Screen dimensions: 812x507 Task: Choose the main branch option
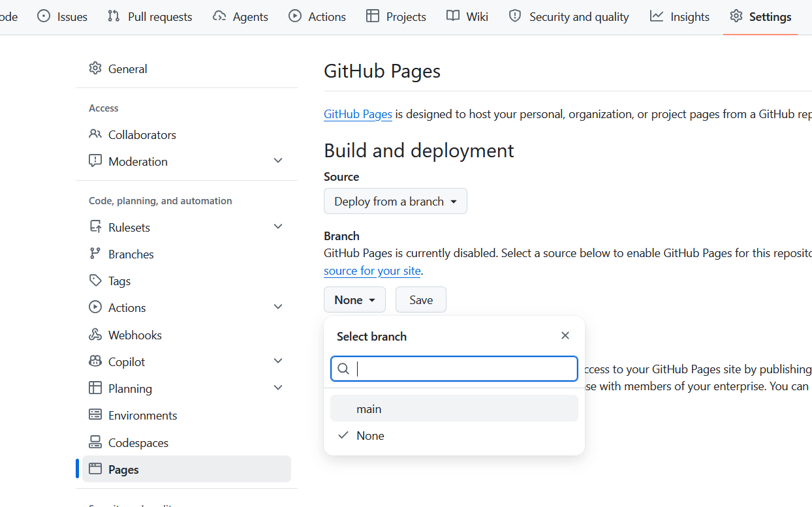tap(454, 408)
